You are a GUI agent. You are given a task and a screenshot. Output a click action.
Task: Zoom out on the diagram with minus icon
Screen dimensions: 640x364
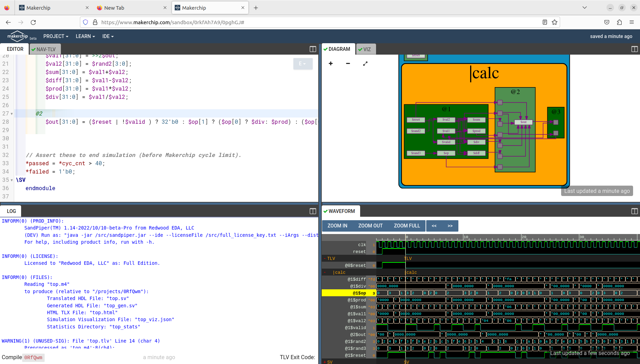coord(347,64)
